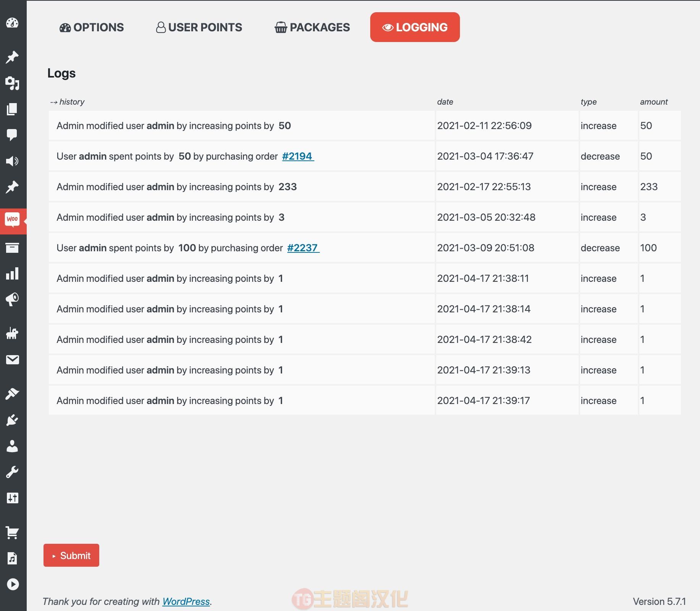The width and height of the screenshot is (700, 611).
Task: Select the date 2021-04-17 21:38:42
Action: [484, 339]
